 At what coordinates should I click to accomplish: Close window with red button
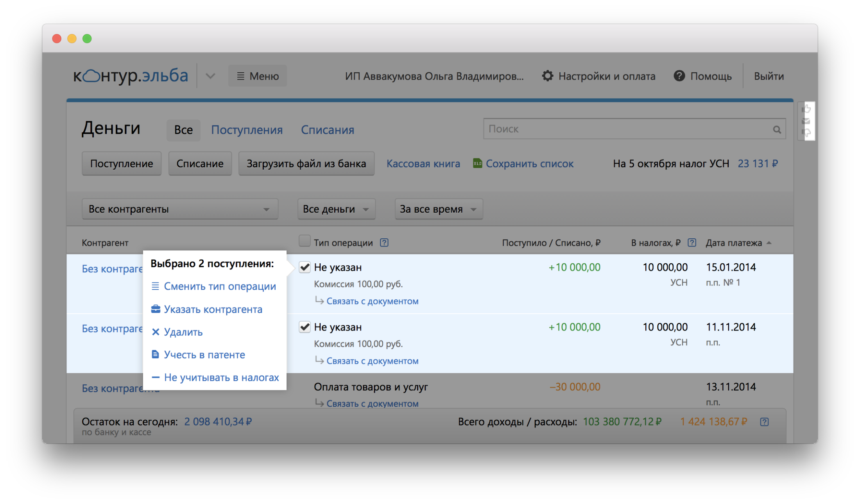tap(57, 38)
